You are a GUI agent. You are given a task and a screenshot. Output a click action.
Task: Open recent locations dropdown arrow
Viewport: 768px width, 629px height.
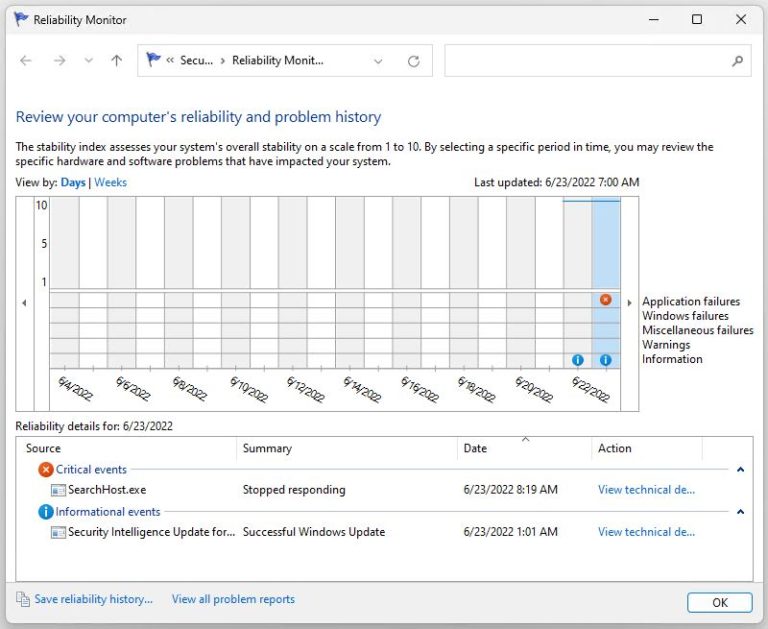(88, 61)
